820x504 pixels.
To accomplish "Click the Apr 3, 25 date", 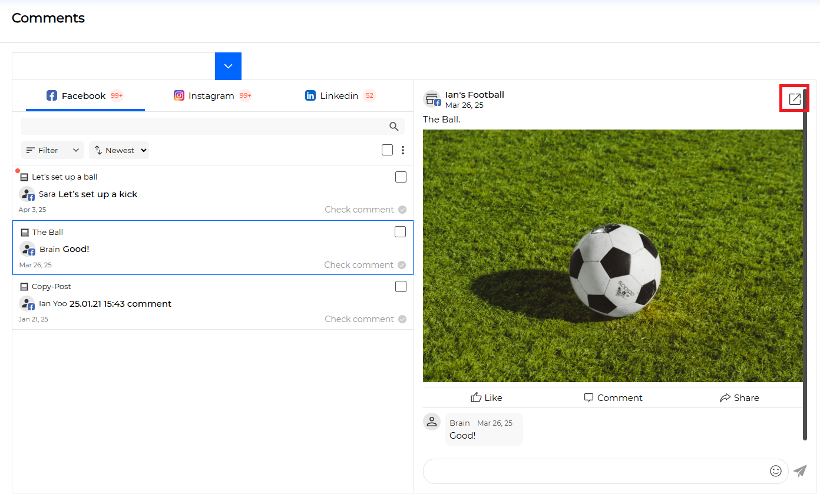I will [x=32, y=210].
